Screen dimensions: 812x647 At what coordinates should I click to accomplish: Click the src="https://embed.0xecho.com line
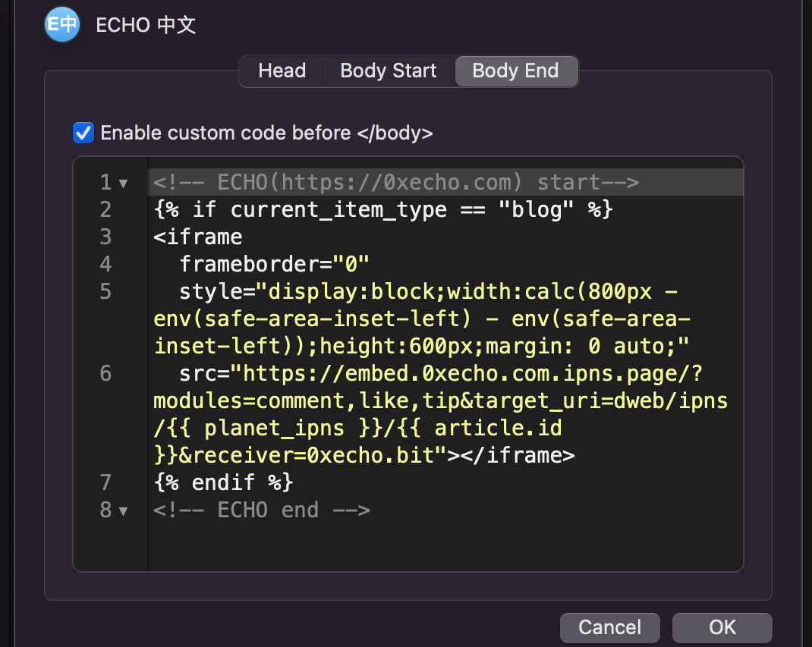441,374
